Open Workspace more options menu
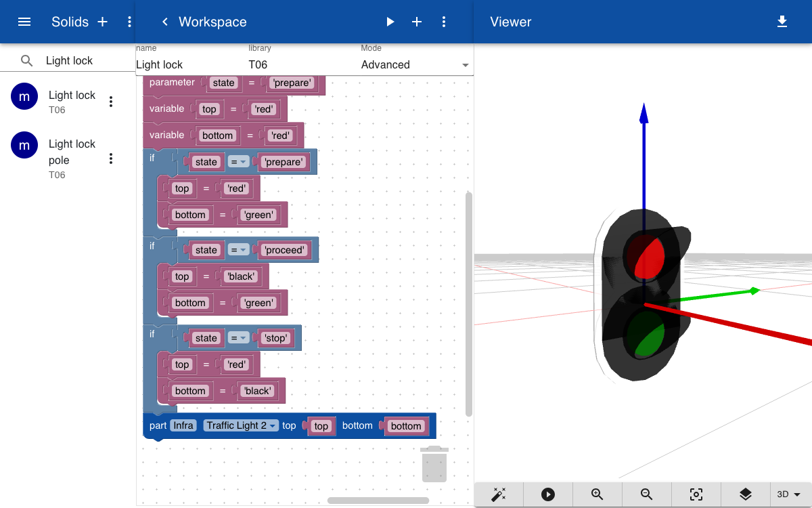The width and height of the screenshot is (812, 508). point(444,22)
